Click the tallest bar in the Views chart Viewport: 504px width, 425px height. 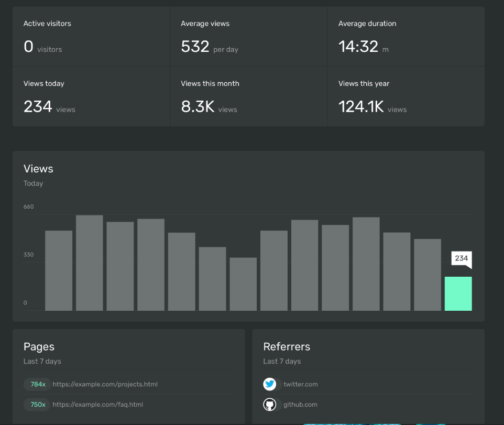click(89, 262)
